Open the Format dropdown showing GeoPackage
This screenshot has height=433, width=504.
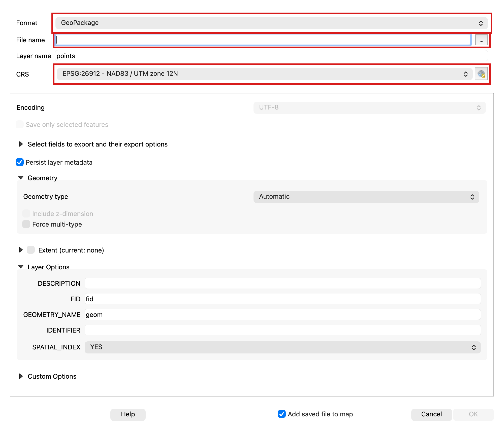click(x=272, y=23)
